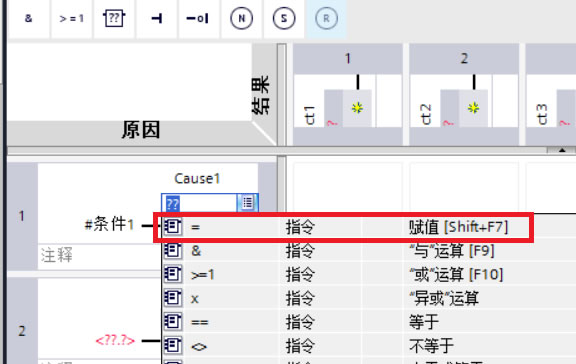Insert empty box [??] instruction
Viewport: 576px width, 364px height.
point(114,18)
